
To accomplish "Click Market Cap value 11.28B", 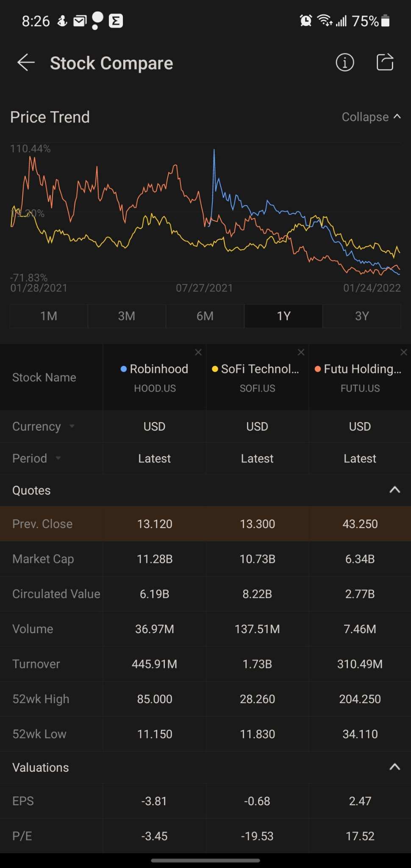I will pyautogui.click(x=155, y=559).
